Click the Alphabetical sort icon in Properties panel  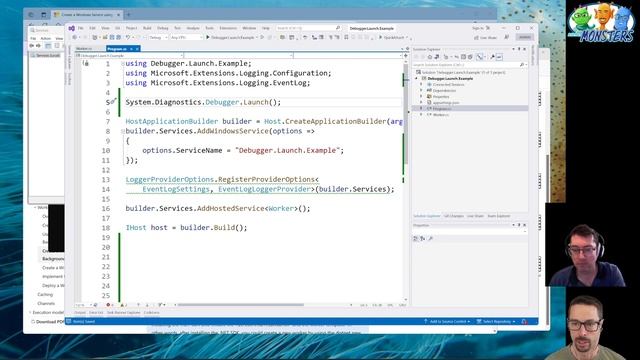[x=422, y=238]
